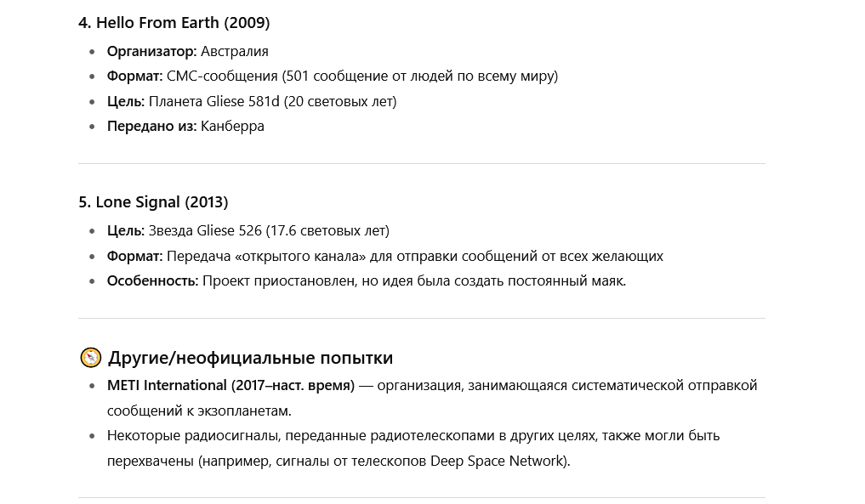
Task: Click the text "Gliese 526"
Action: click(229, 230)
